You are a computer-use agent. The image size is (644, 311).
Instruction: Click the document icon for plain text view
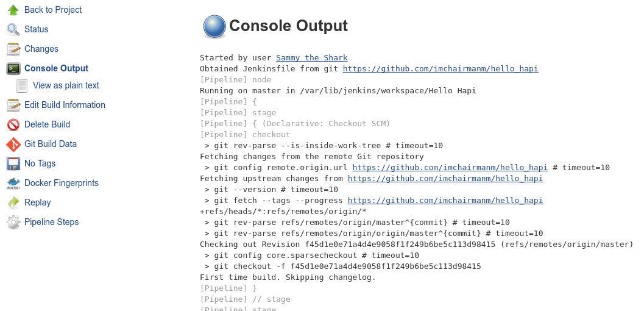click(x=22, y=85)
